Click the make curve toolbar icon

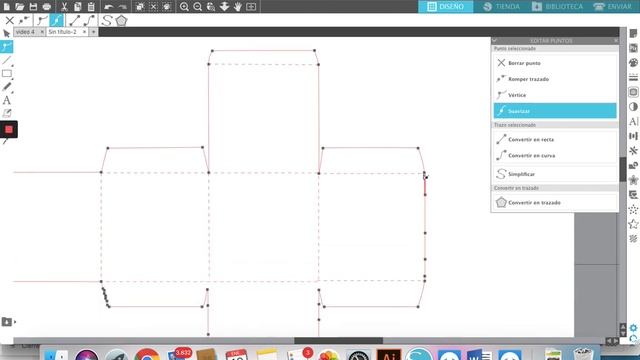click(x=89, y=20)
